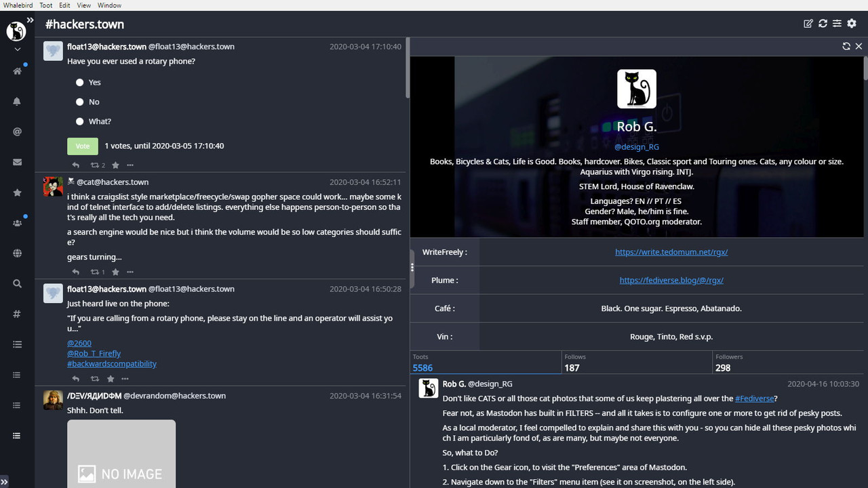The image size is (868, 488).
Task: Expand sidebar with top double-arrow
Action: coord(30,20)
